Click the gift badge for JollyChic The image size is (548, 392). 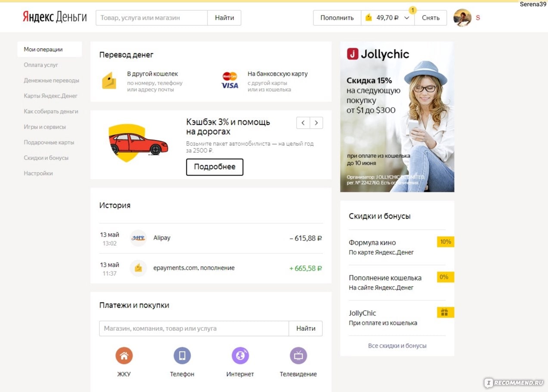tap(446, 312)
